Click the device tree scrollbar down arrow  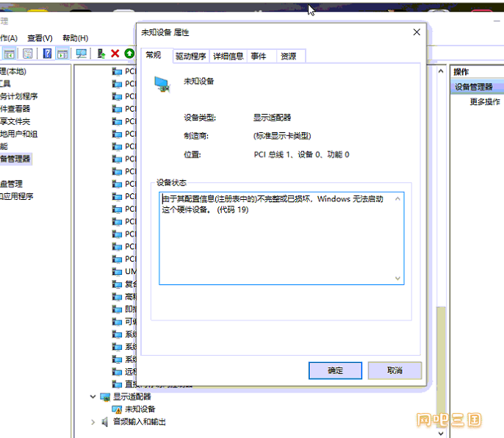[x=441, y=433]
